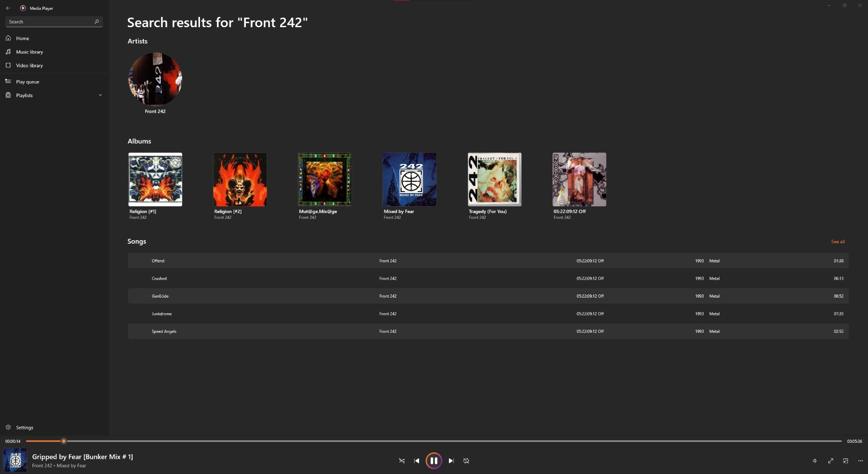Open the mini player
868x474 pixels.
point(845,461)
